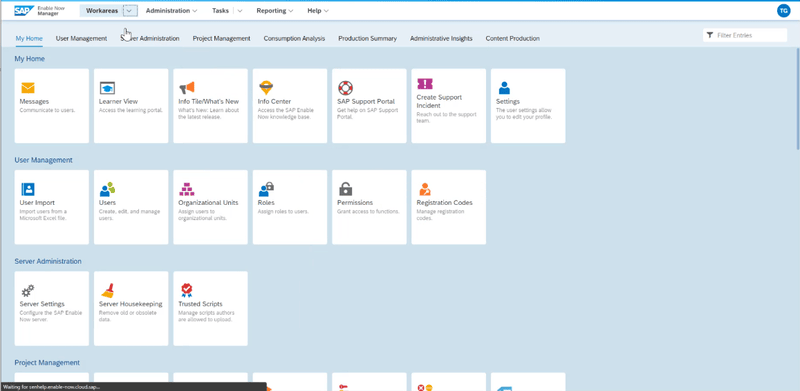The image size is (800, 391).
Task: Switch to the Production Summary tab
Action: click(x=367, y=38)
